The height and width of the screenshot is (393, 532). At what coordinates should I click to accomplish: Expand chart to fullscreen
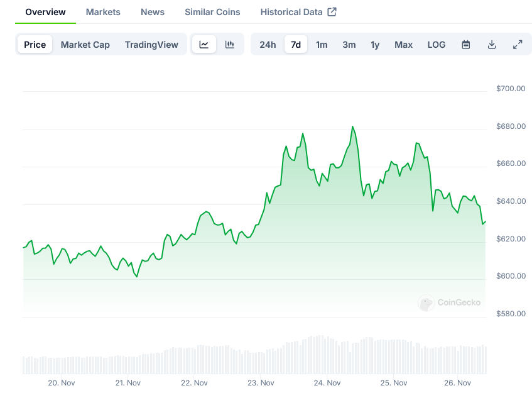[518, 45]
